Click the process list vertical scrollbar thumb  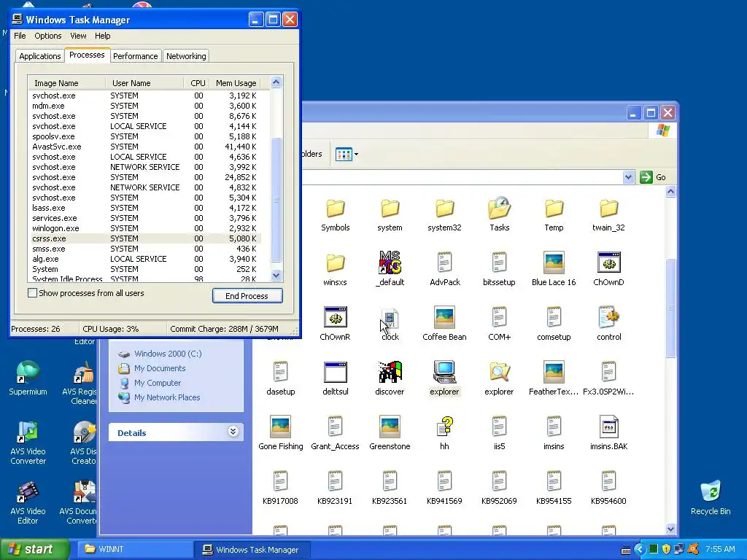point(276,200)
